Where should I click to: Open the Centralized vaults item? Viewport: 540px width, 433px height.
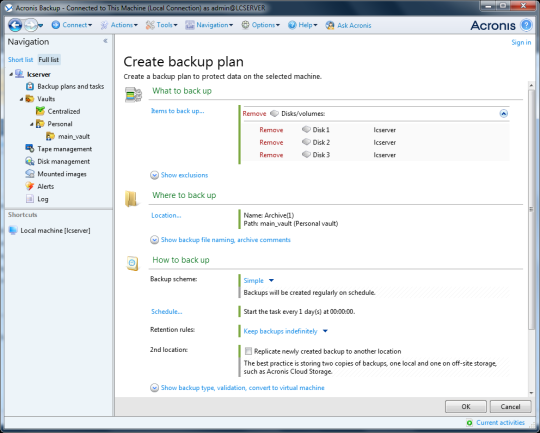point(64,111)
